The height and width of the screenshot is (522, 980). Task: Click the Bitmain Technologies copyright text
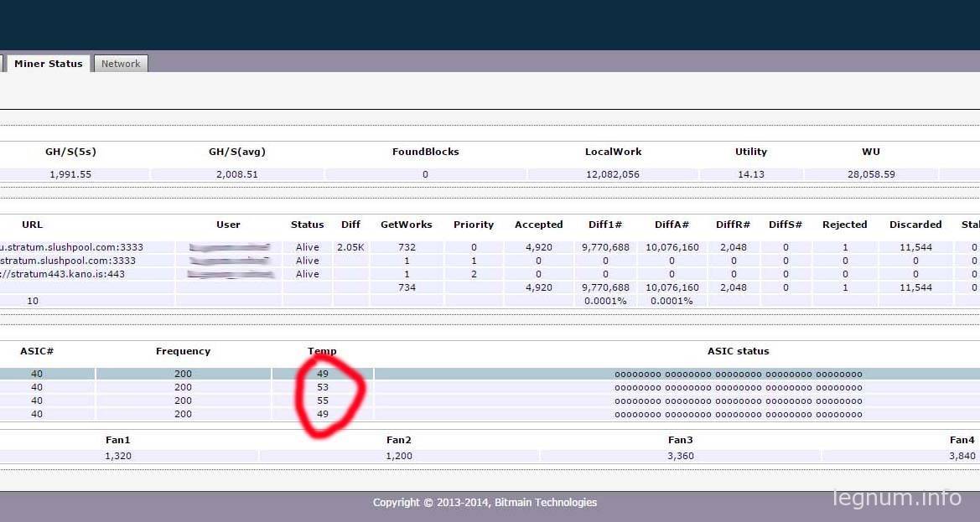point(485,503)
